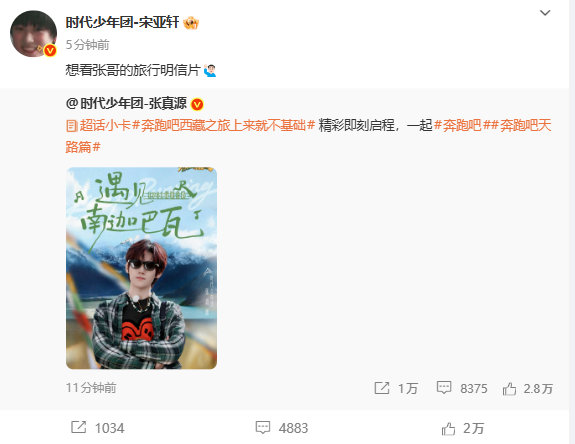
Task: Open hashtag #奔跑吧西藏之旅上来就不基础#
Action: [x=223, y=125]
